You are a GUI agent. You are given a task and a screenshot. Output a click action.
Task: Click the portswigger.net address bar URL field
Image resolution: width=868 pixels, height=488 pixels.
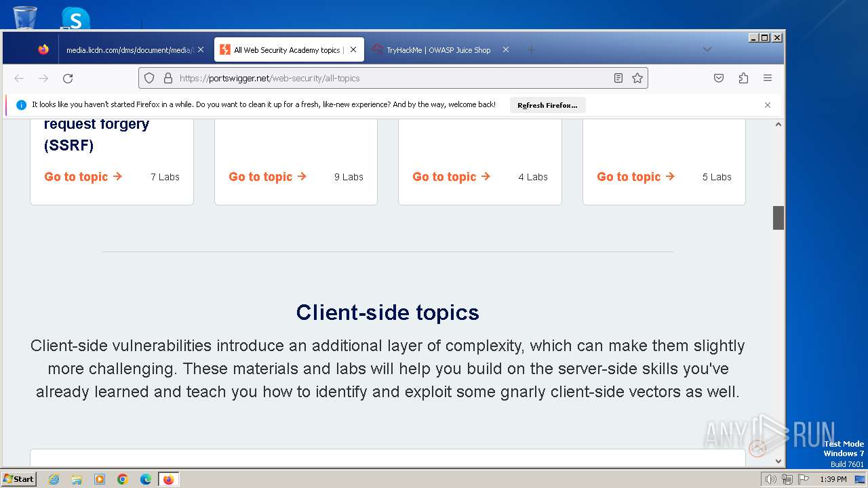[x=393, y=78]
